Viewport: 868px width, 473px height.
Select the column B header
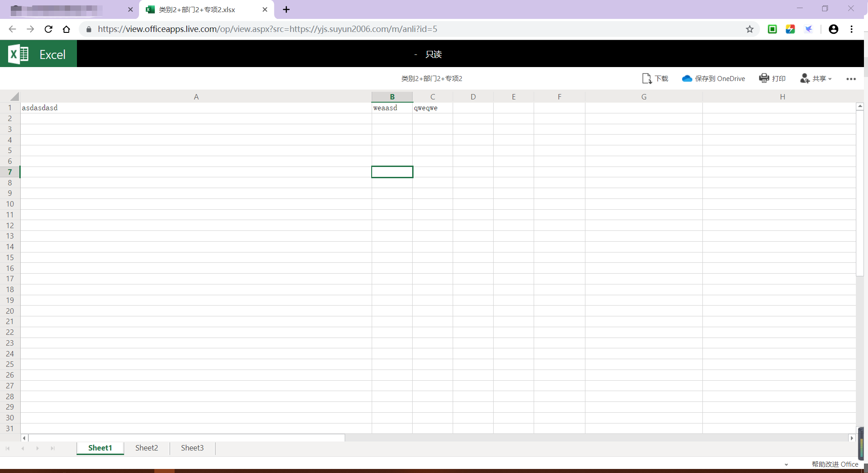click(x=392, y=96)
